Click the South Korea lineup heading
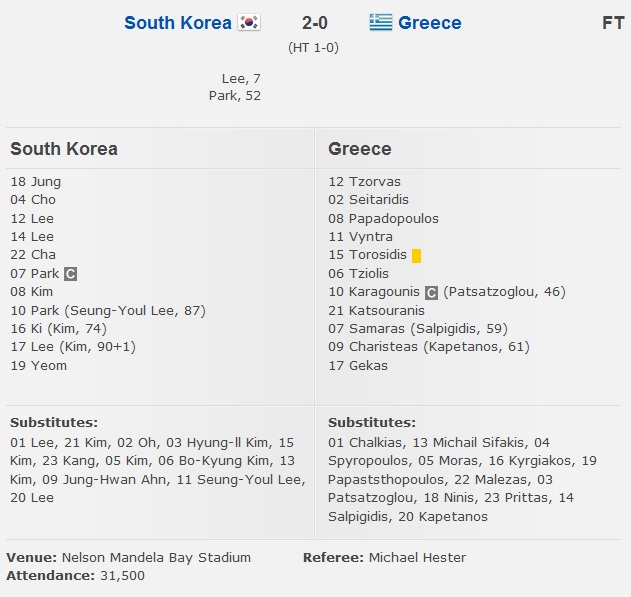Screen dimensions: 631x597 pyautogui.click(x=64, y=149)
